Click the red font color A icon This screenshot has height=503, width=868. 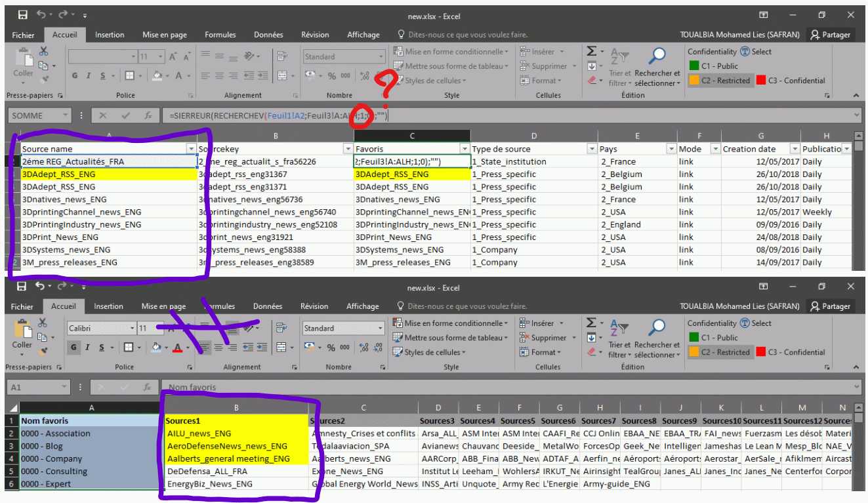[x=177, y=348]
